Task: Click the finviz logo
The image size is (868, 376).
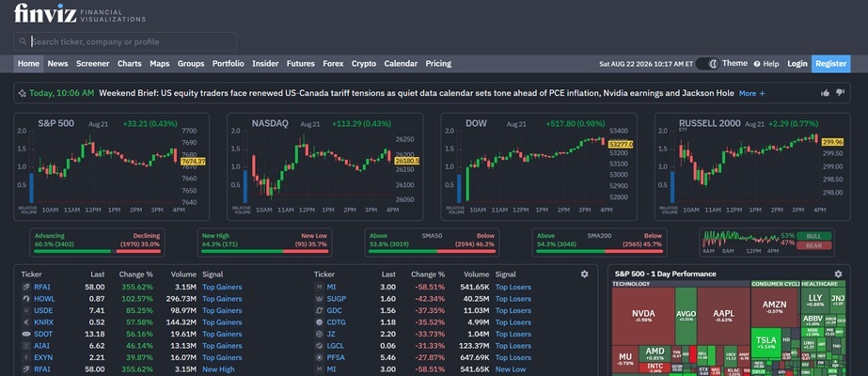Action: click(45, 13)
